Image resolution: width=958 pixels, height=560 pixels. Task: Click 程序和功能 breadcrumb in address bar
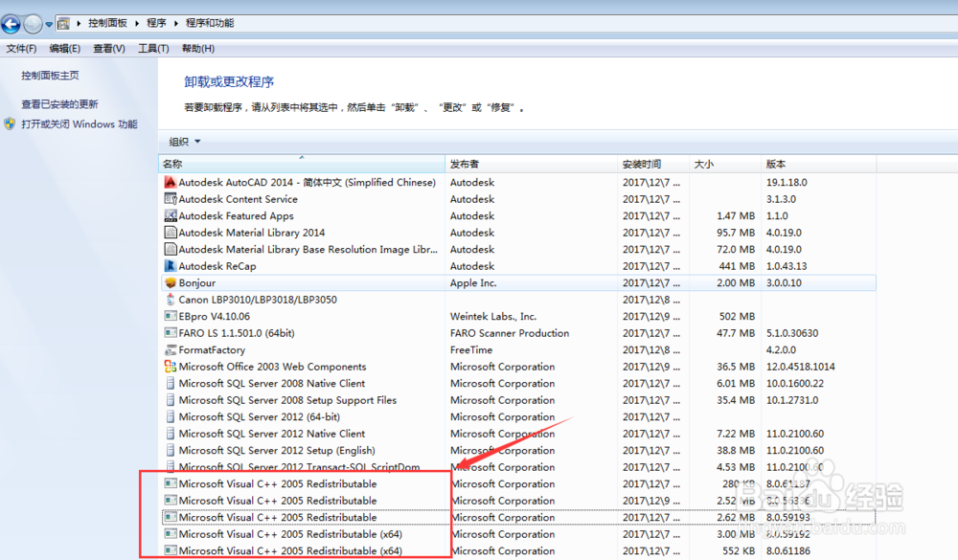(x=210, y=23)
